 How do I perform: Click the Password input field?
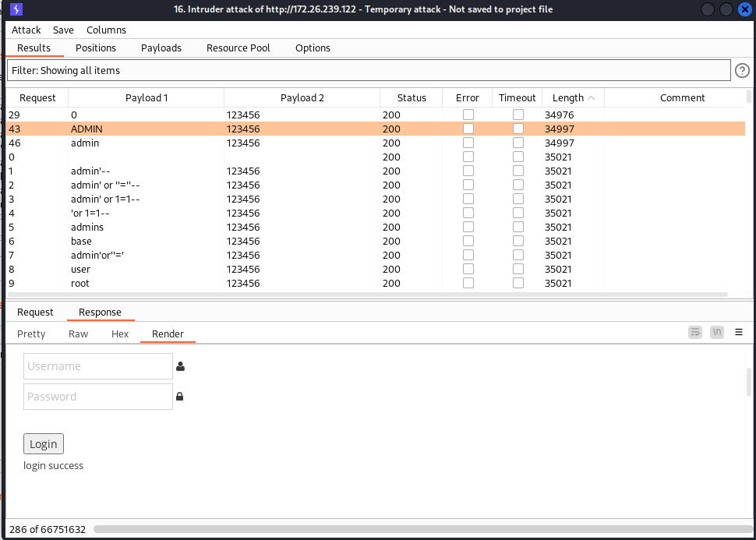(x=98, y=397)
